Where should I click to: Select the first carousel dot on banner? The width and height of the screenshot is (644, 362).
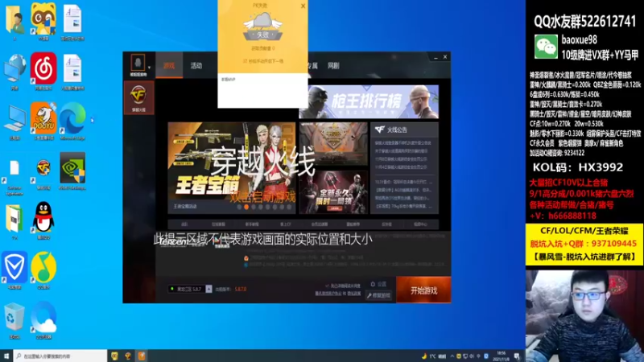(x=239, y=208)
